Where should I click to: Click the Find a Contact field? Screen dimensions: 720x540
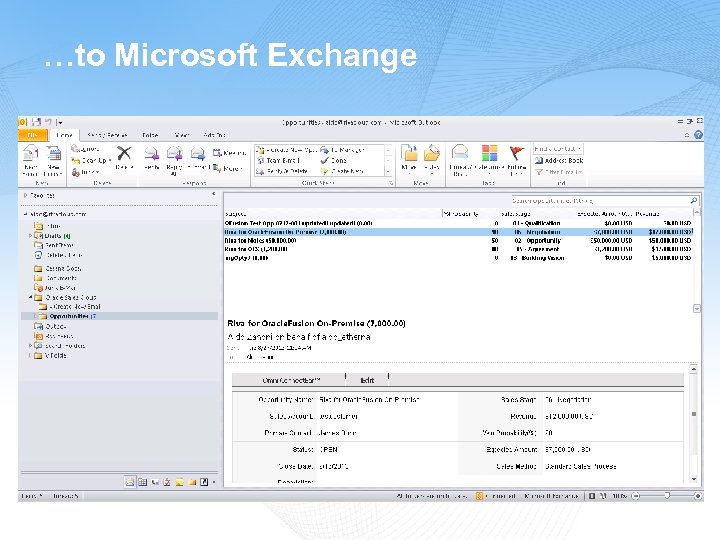[x=558, y=149]
